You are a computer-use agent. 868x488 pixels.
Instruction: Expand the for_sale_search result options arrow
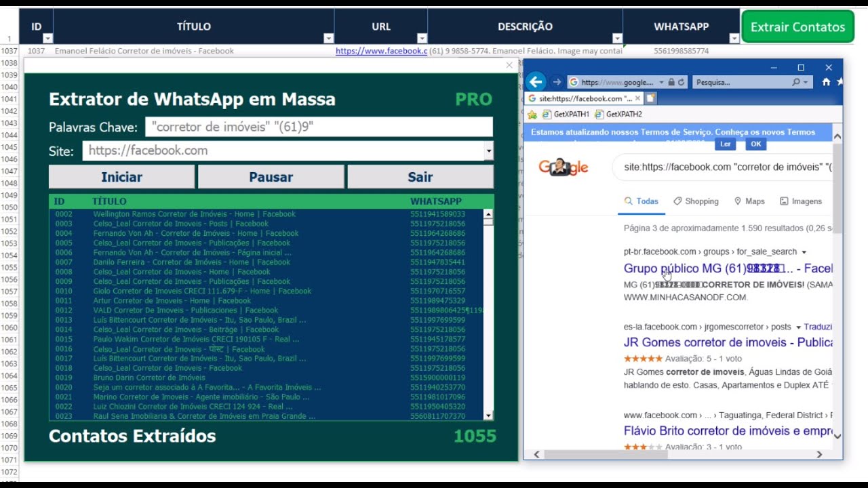tap(804, 252)
